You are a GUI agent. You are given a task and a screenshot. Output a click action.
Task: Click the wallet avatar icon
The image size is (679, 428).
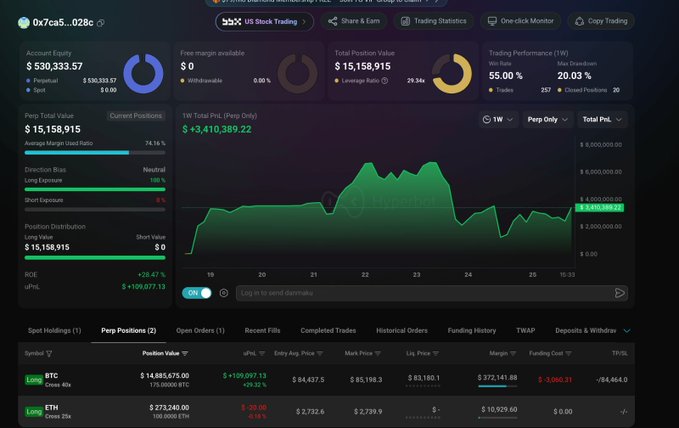pos(24,23)
